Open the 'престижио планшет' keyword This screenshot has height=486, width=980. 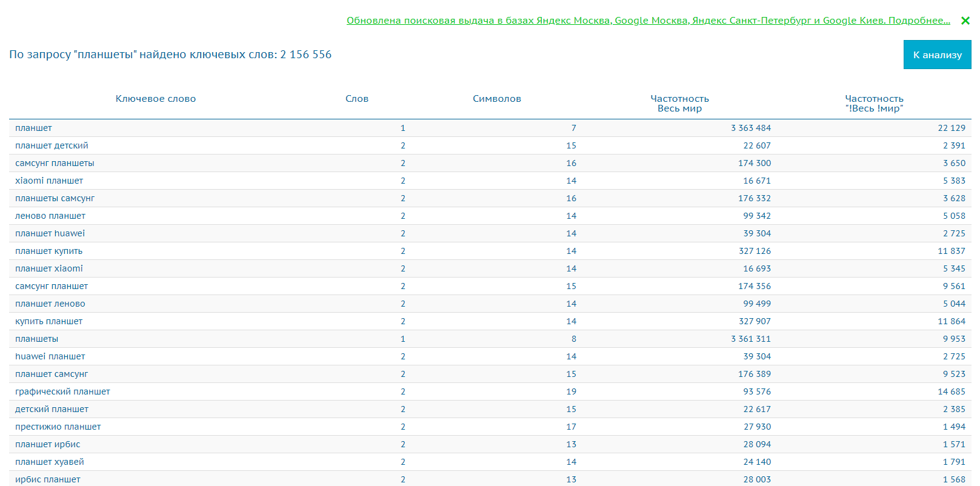click(58, 427)
